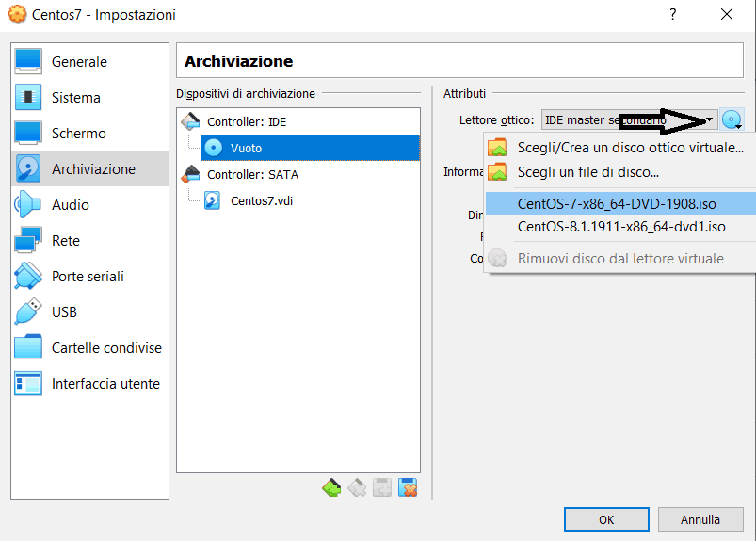Click the optical disc chooser icon
The image size is (756, 541).
[x=732, y=119]
